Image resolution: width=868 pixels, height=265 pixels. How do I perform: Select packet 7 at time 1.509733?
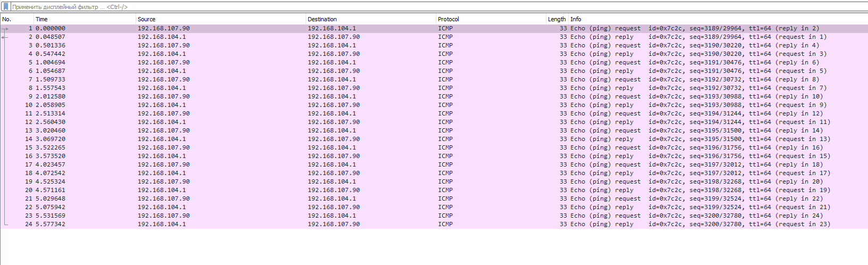pos(434,80)
